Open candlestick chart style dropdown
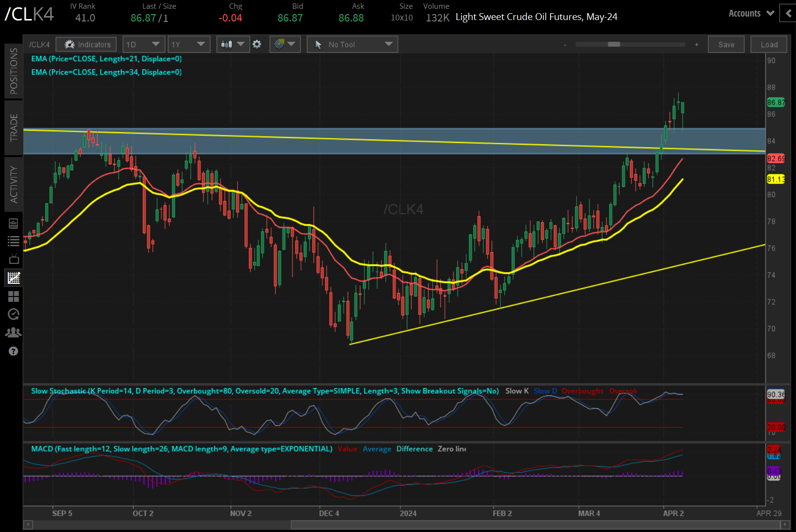796x532 pixels. click(233, 44)
